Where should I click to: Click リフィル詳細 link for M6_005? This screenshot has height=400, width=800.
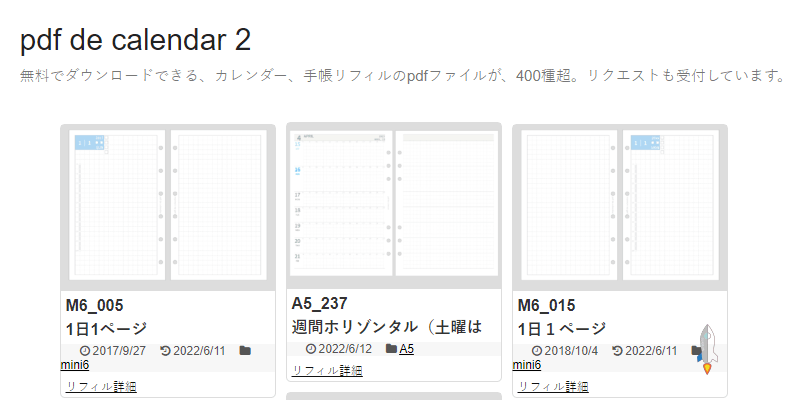click(100, 386)
